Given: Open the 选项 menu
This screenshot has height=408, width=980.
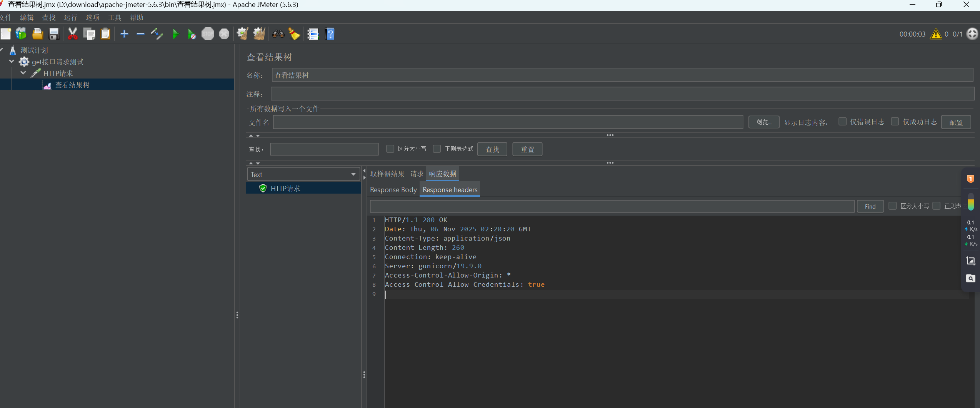Looking at the screenshot, I should (93, 18).
